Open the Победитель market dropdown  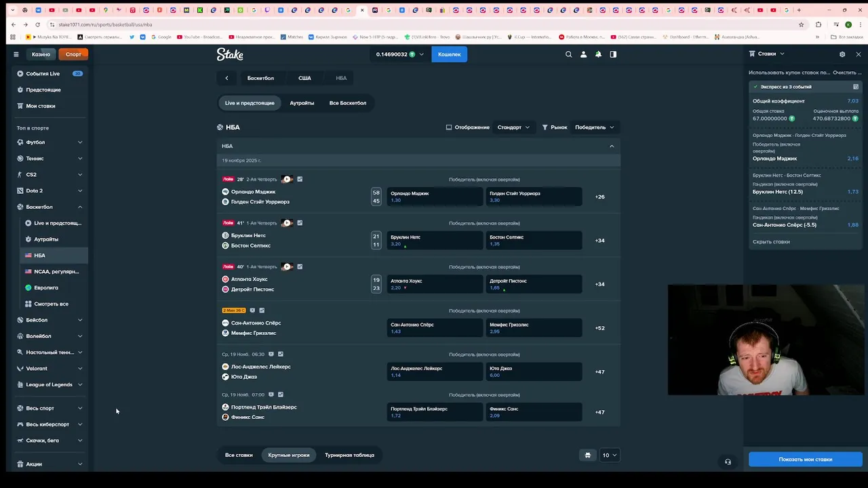coord(595,127)
